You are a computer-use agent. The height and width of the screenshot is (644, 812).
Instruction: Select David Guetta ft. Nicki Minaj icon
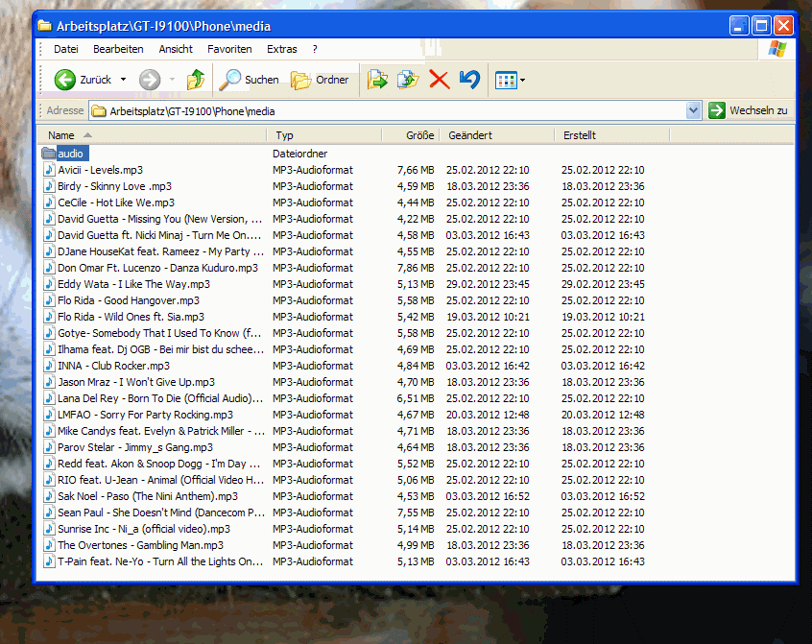pyautogui.click(x=49, y=235)
